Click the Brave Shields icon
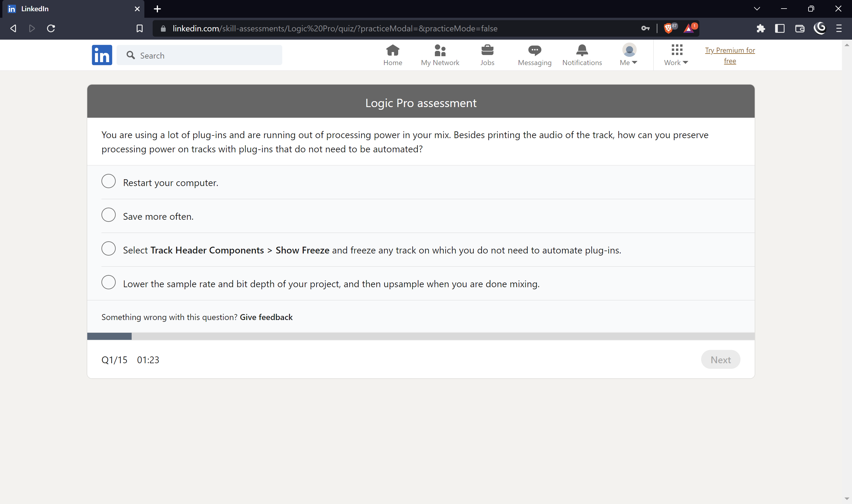 pyautogui.click(x=668, y=28)
